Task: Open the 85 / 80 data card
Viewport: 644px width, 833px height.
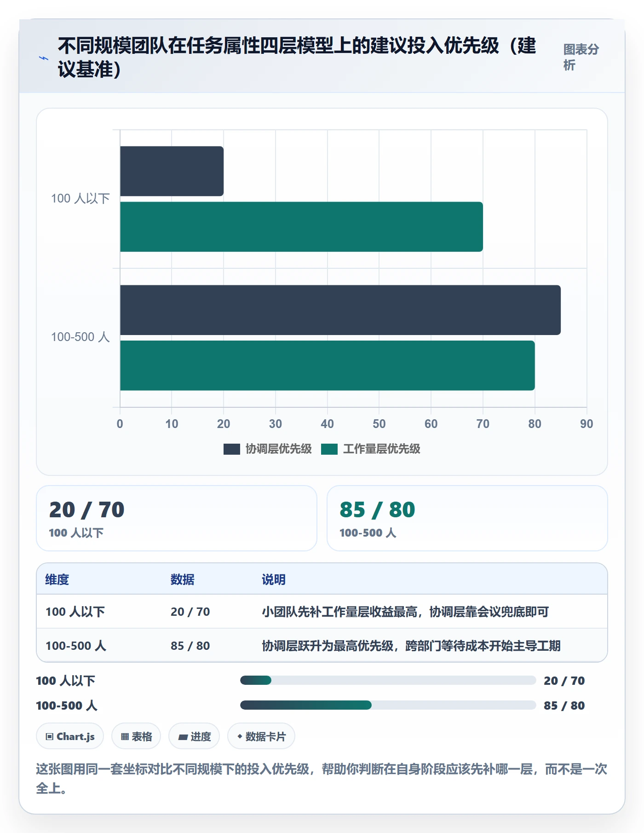Action: click(467, 518)
